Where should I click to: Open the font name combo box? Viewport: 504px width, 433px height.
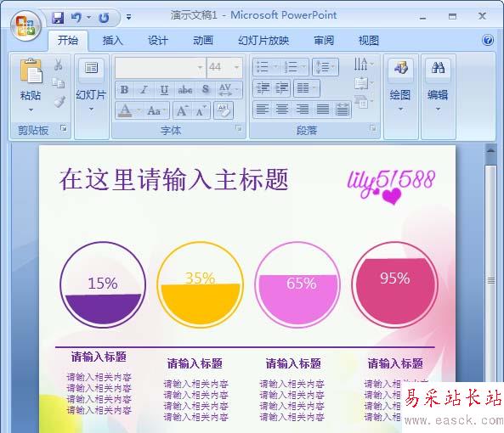pos(161,67)
